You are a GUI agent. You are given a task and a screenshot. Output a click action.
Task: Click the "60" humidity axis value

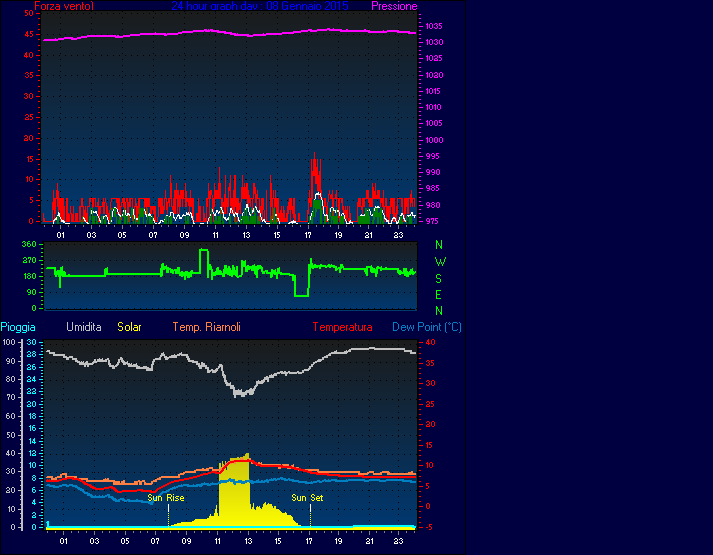(x=11, y=416)
